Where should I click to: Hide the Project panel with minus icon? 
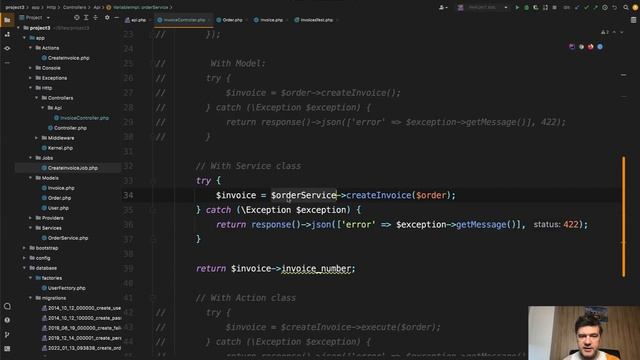coord(116,18)
